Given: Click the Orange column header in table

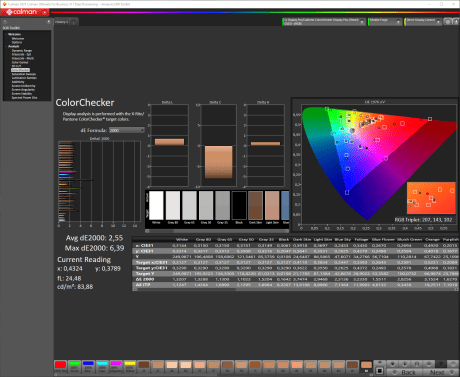Looking at the screenshot, I should [x=432, y=239].
